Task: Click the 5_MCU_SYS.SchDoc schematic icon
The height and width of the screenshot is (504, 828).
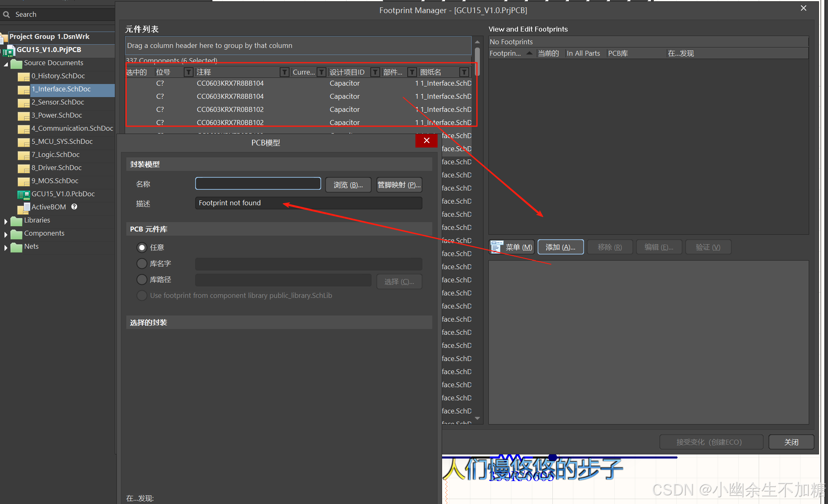Action: [x=24, y=142]
